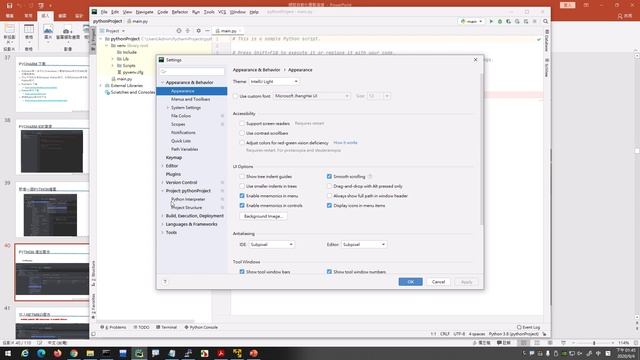Open Internet Explorer from the taskbar
This screenshot has width=640, height=360.
[x=24, y=353]
